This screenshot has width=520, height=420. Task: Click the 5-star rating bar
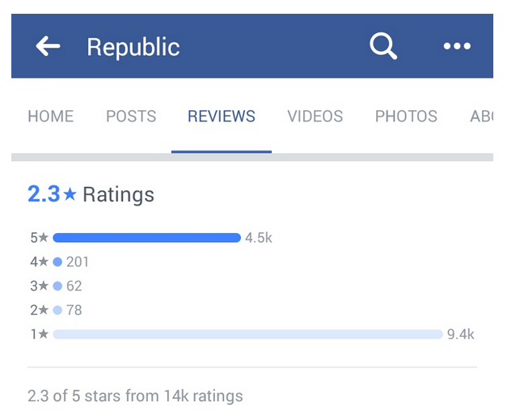(146, 238)
